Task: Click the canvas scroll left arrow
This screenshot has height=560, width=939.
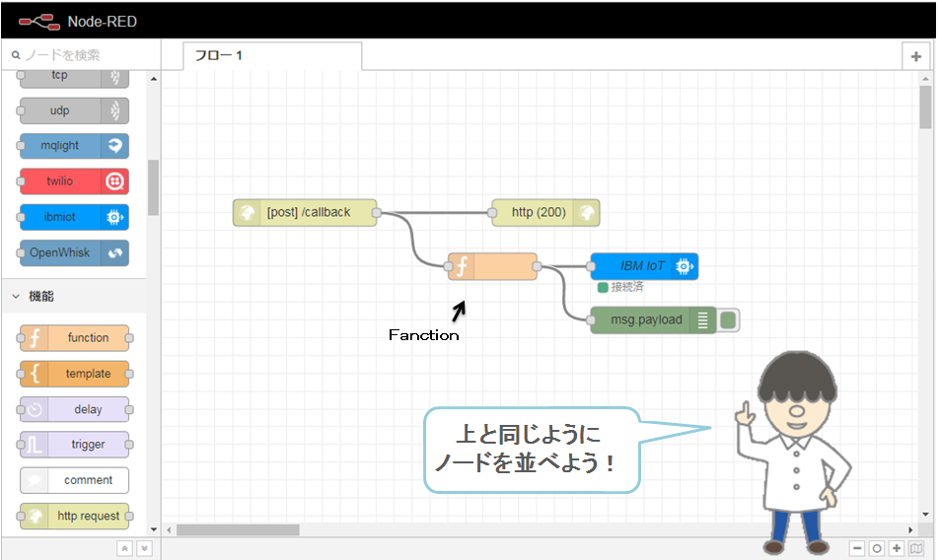Action: click(x=169, y=530)
